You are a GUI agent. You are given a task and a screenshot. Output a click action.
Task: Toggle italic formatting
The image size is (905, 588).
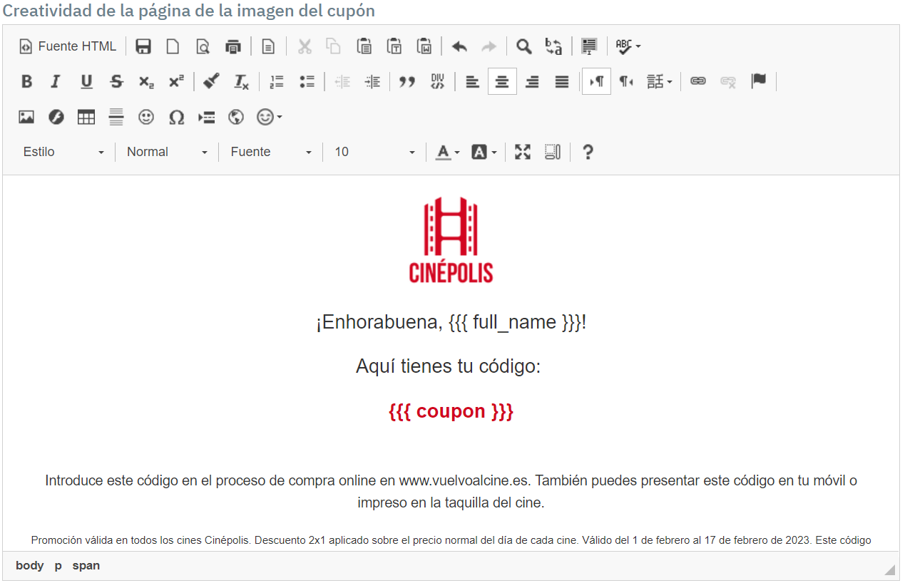[56, 81]
